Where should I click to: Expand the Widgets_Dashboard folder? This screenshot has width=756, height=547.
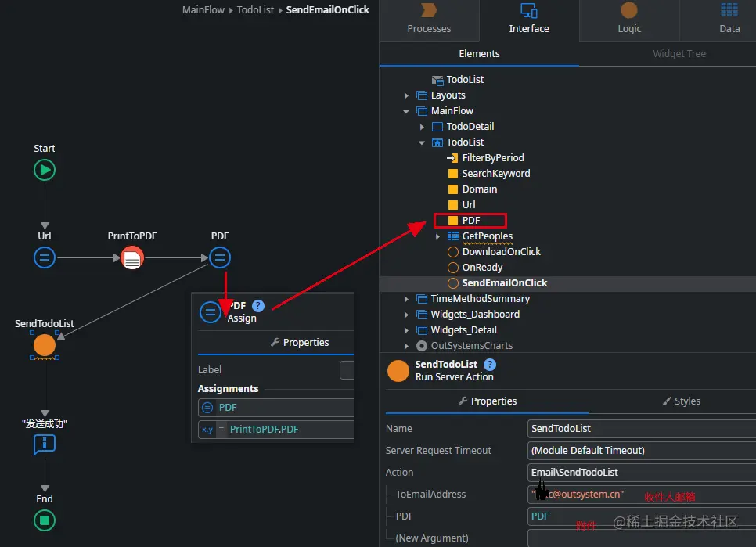(406, 315)
